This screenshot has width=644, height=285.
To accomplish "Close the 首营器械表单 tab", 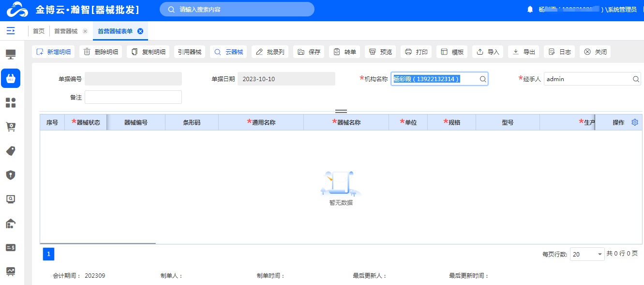I will (x=140, y=31).
